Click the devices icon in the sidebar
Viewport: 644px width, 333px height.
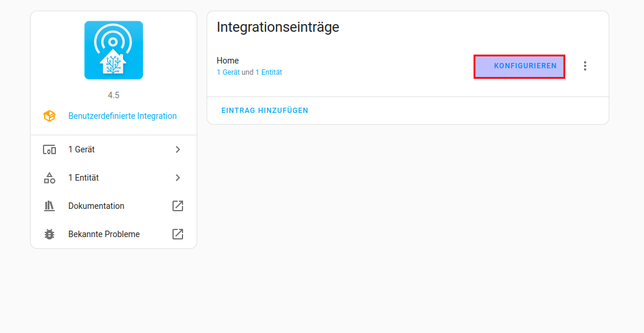coord(49,149)
